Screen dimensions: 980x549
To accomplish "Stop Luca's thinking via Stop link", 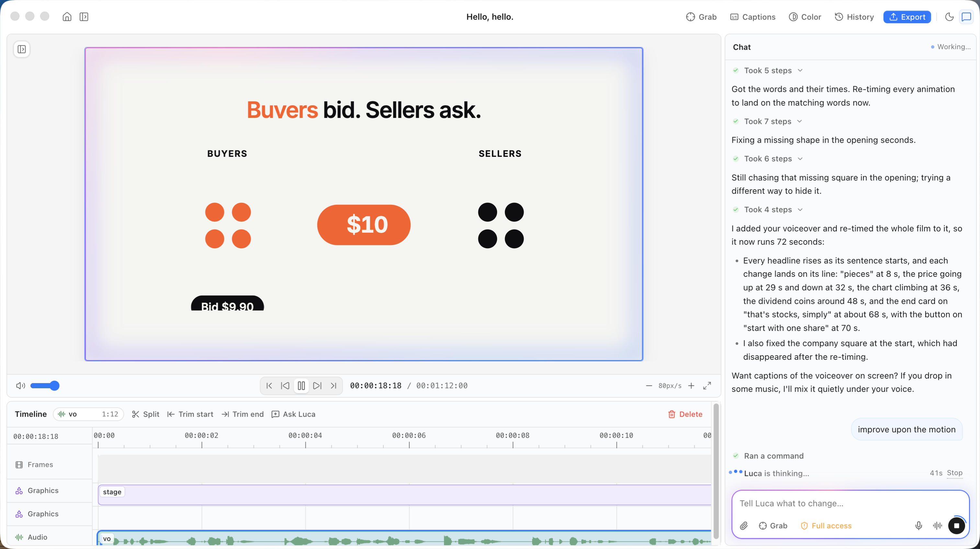I will (954, 473).
